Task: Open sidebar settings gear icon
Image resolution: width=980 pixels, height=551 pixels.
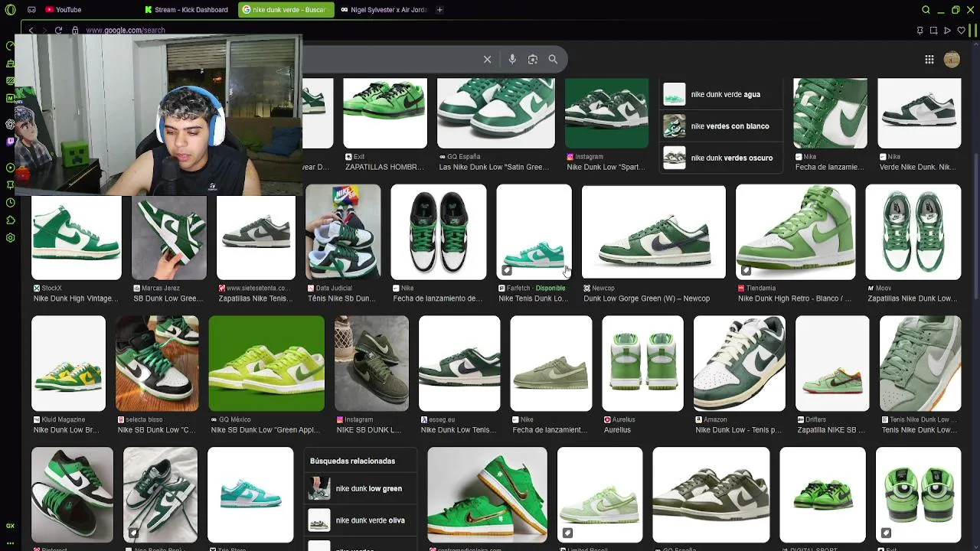Action: 10,238
